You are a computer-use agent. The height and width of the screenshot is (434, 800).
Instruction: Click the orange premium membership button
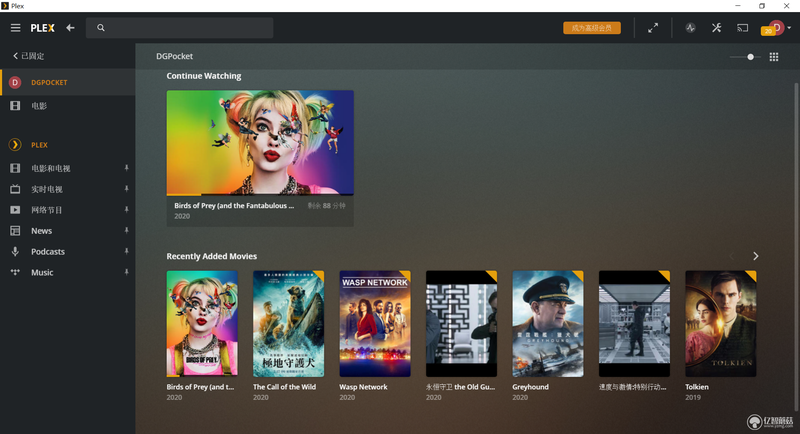point(592,28)
